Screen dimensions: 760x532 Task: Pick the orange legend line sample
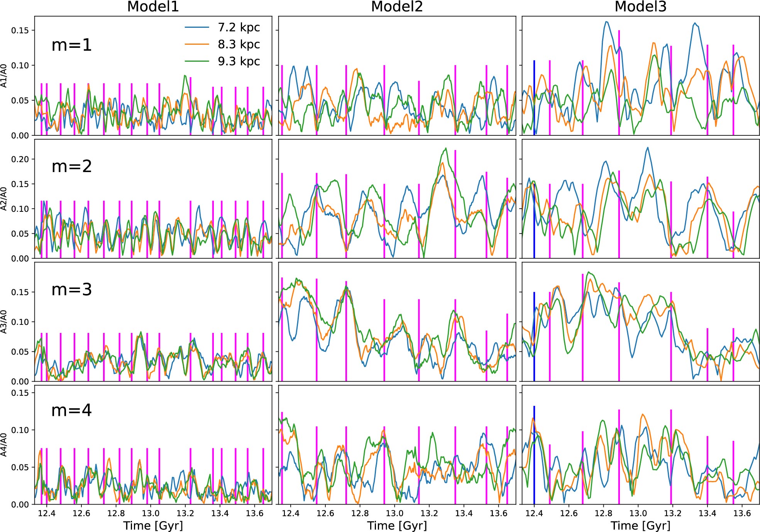tap(197, 44)
